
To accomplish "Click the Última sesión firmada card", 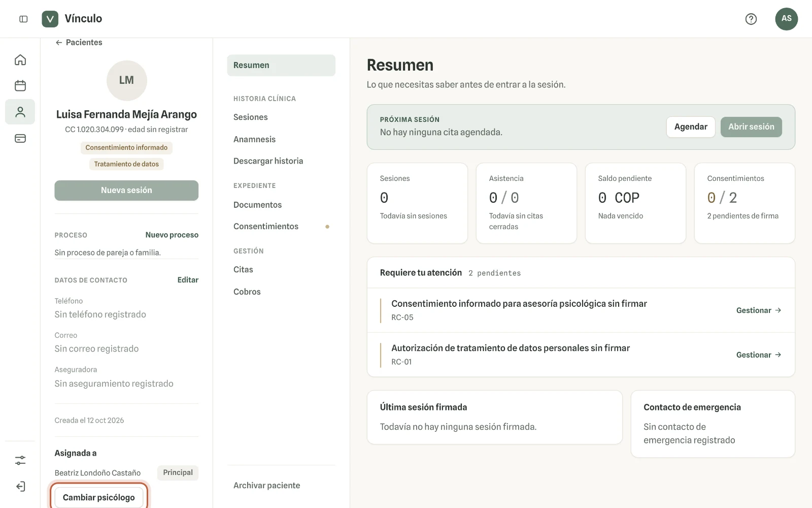I will click(x=494, y=417).
